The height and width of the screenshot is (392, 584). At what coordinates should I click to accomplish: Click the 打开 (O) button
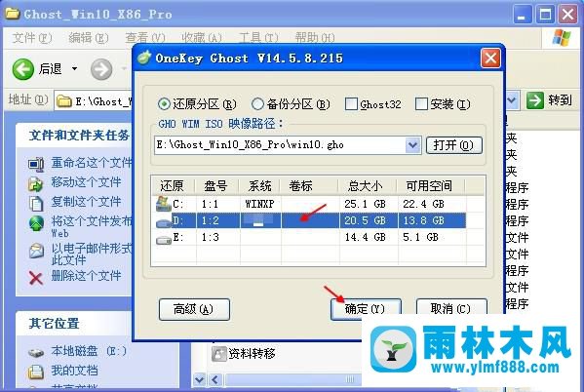click(453, 145)
